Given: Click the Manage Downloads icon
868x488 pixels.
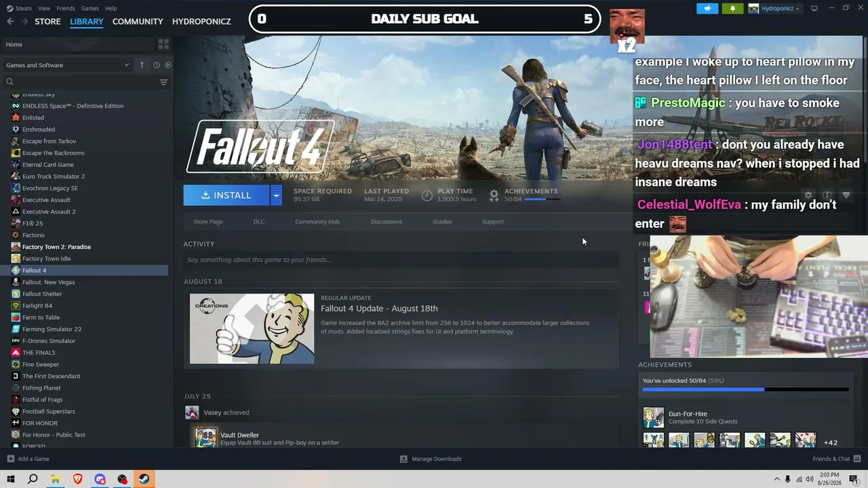Looking at the screenshot, I should click(x=403, y=459).
